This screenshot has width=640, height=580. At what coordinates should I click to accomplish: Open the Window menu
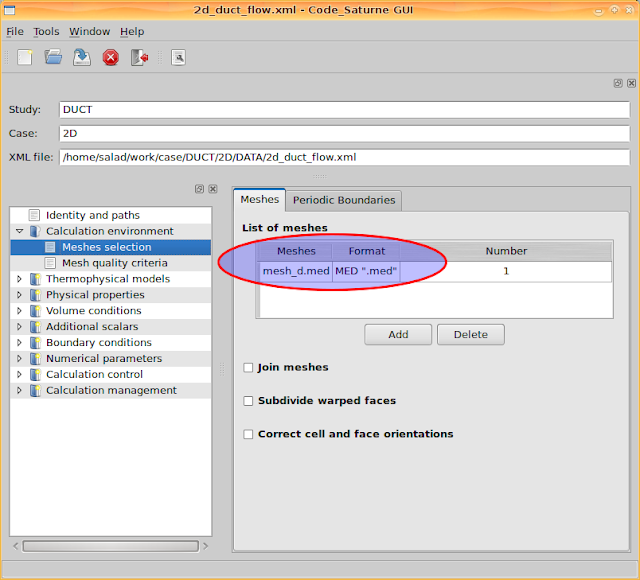(89, 31)
